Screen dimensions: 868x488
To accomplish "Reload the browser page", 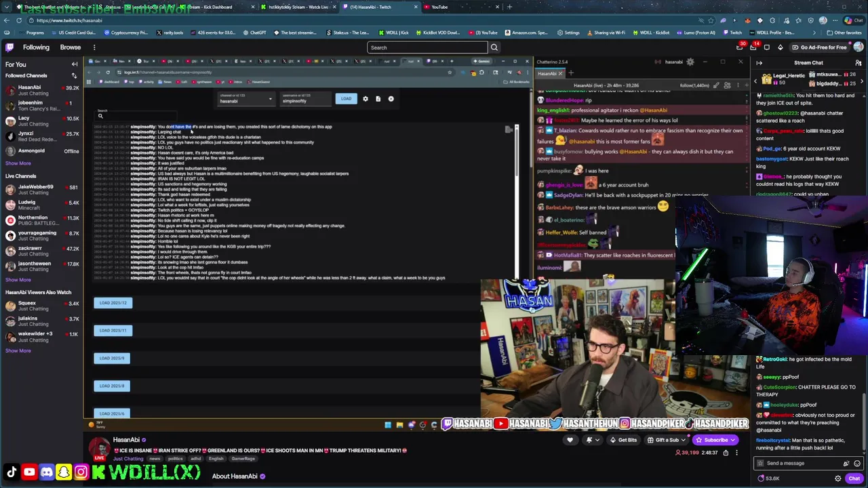I will click(19, 20).
